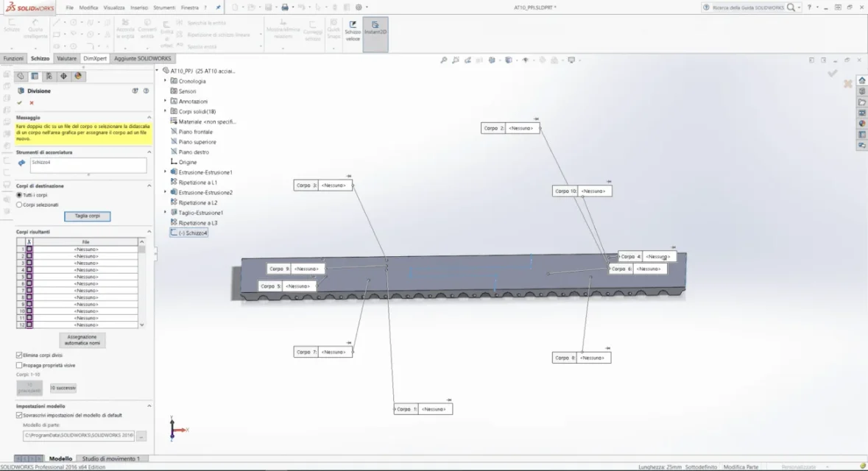Image resolution: width=868 pixels, height=471 pixels.
Task: Activate the Schizzo veloce tool
Action: (353, 31)
